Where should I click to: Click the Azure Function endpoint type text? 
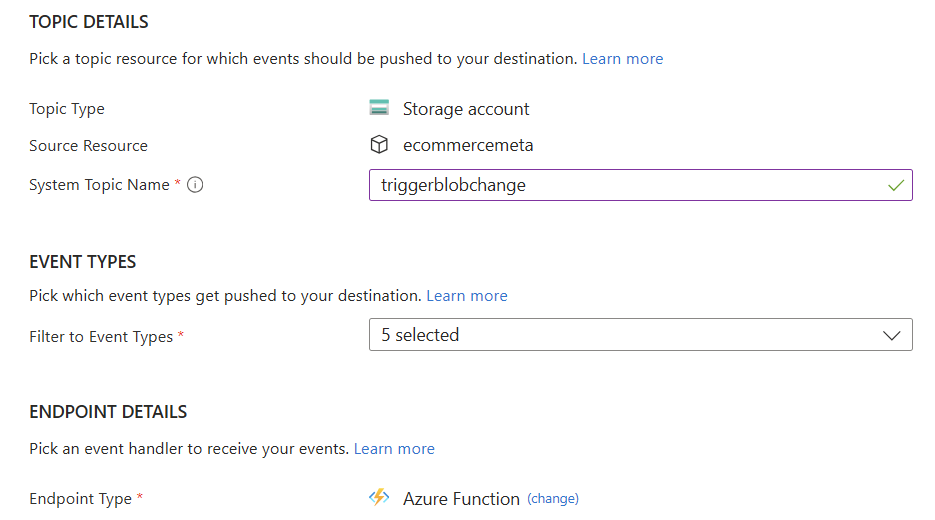coord(461,499)
